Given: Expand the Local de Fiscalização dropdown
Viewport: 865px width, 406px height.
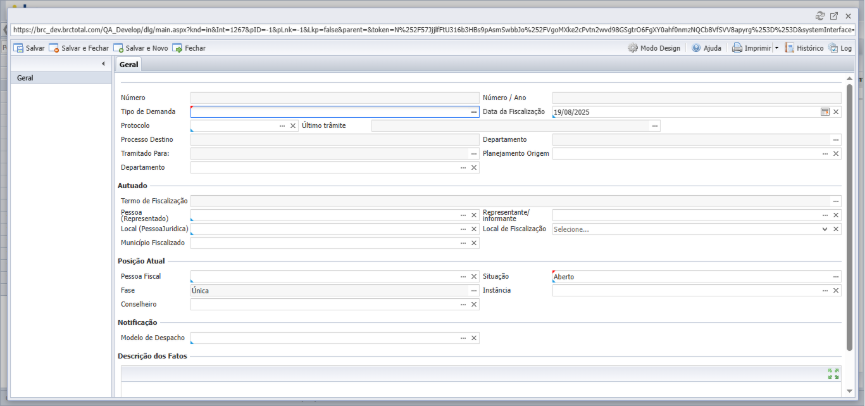Looking at the screenshot, I should pos(825,229).
